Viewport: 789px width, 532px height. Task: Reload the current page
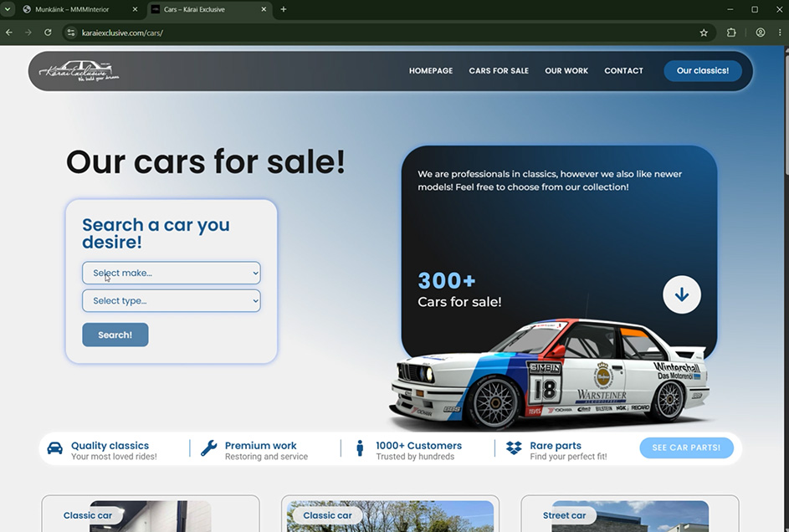pos(48,33)
